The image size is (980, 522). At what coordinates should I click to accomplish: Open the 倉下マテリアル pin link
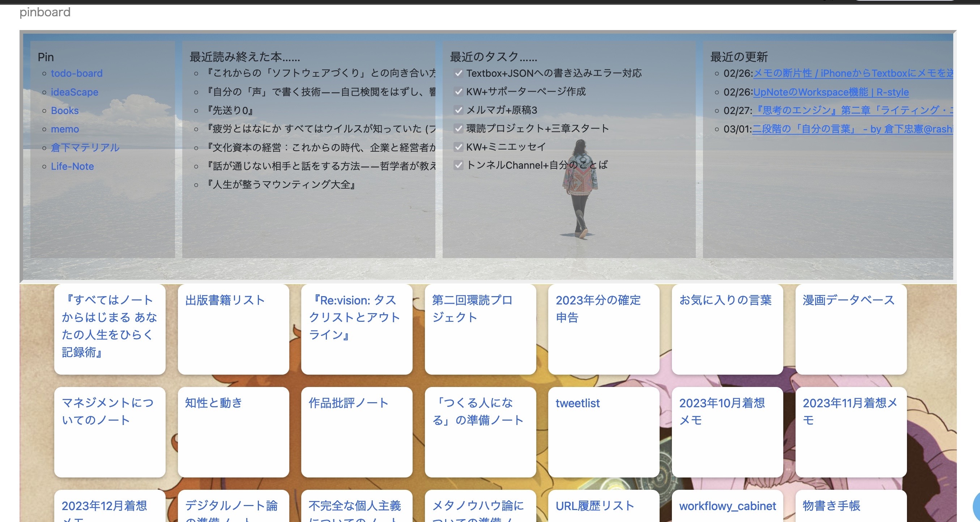pos(85,147)
